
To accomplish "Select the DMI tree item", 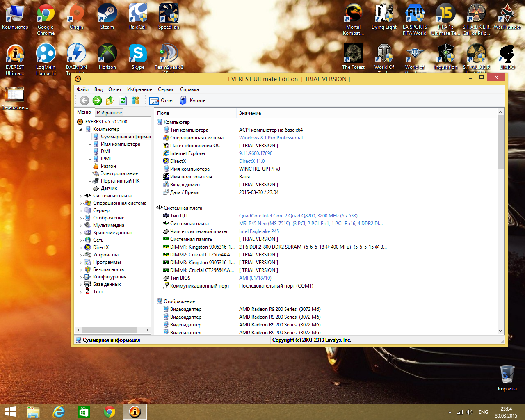I will 101,151.
